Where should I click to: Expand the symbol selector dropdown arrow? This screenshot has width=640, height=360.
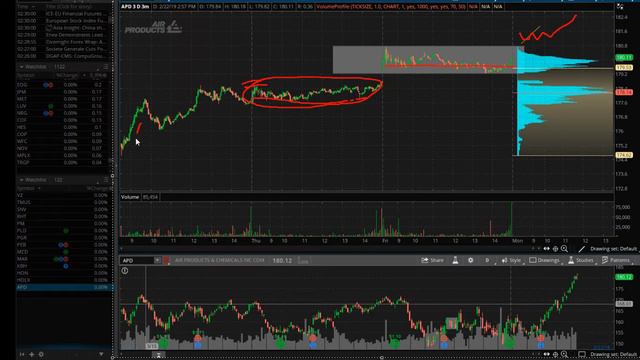[157, 260]
